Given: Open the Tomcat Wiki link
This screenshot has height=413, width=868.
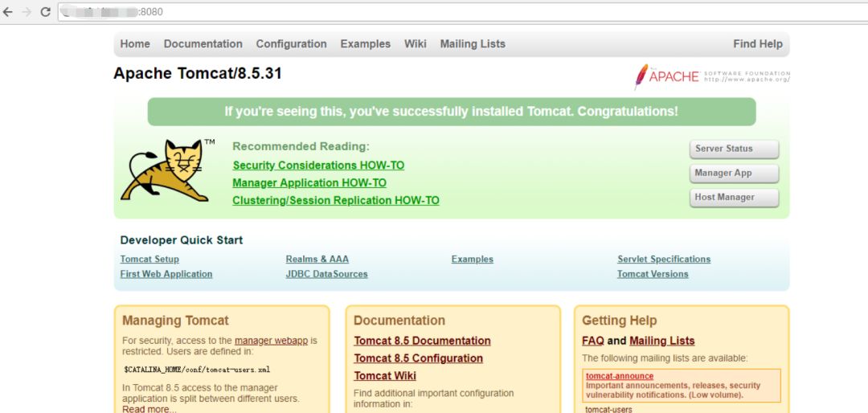Looking at the screenshot, I should [385, 377].
